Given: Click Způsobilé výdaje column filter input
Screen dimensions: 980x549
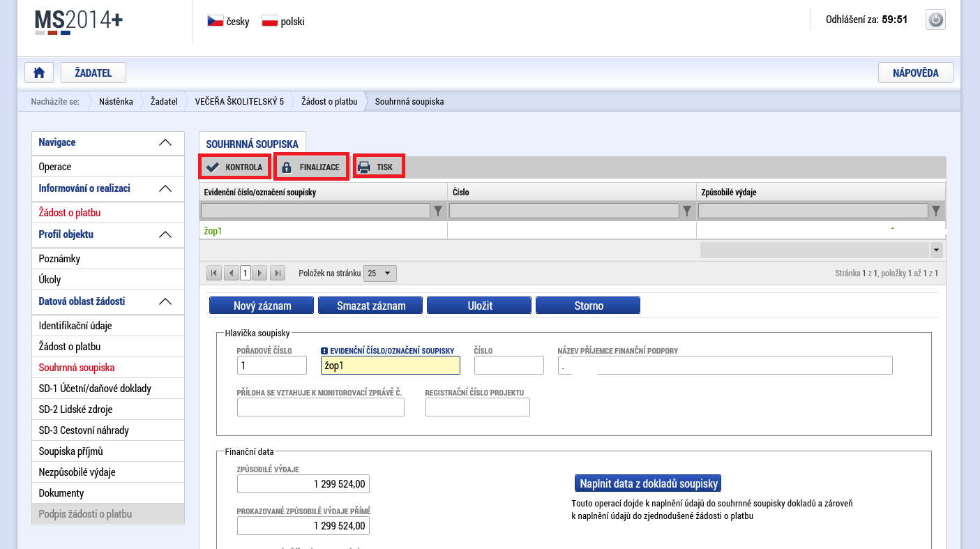Looking at the screenshot, I should tap(813, 211).
